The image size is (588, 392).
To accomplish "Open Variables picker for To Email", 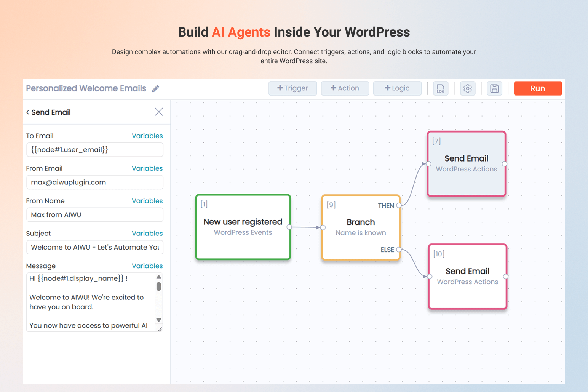I will pyautogui.click(x=147, y=136).
